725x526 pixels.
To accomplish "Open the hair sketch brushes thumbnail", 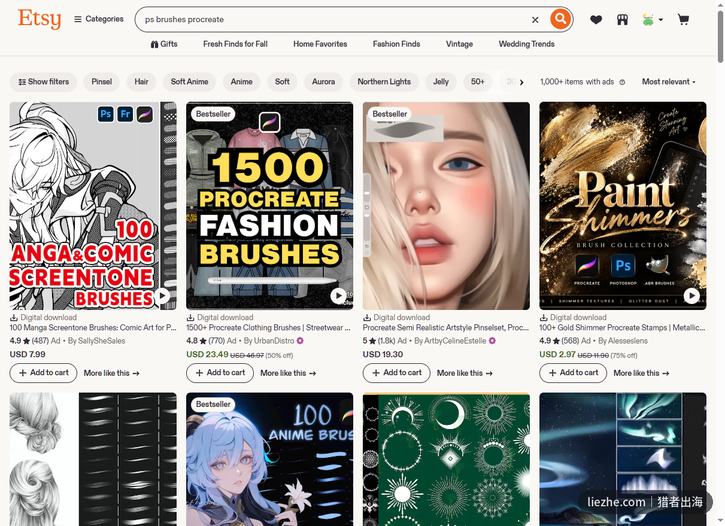I will [x=93, y=459].
